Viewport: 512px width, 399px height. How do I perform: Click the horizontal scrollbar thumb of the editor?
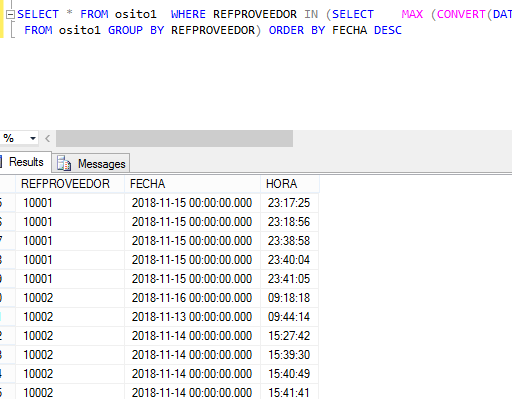174,138
